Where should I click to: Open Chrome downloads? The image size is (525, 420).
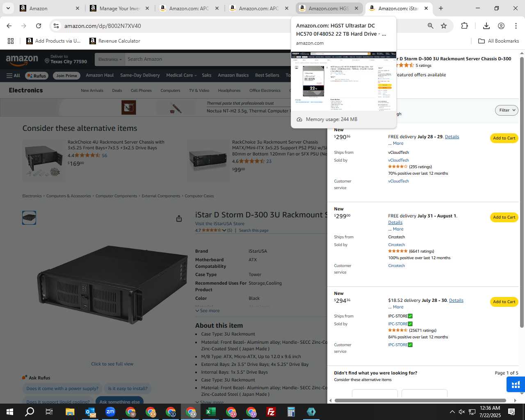click(486, 26)
